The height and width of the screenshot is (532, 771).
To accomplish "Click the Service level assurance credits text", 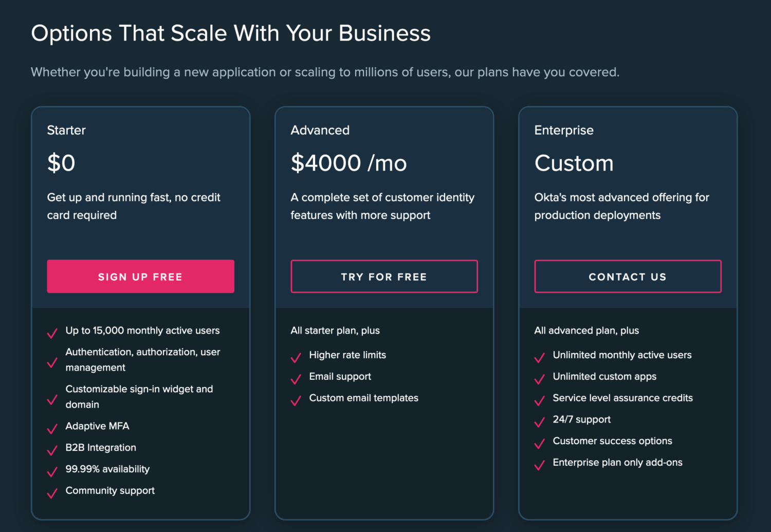I will [x=622, y=398].
